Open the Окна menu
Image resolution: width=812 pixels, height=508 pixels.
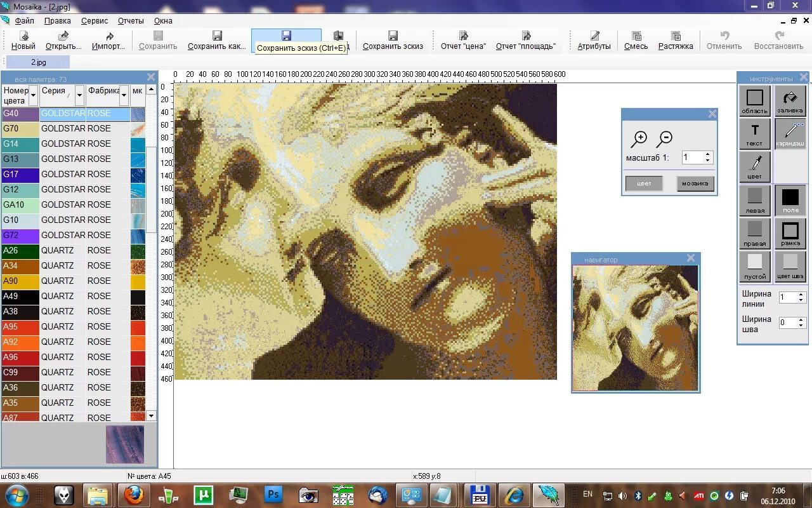pos(163,20)
